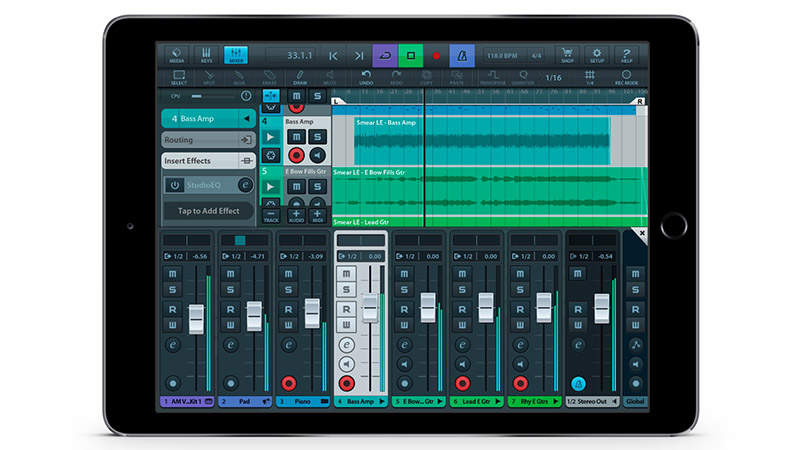Toggle StudioEQ power button
The image size is (800, 450).
(x=174, y=185)
